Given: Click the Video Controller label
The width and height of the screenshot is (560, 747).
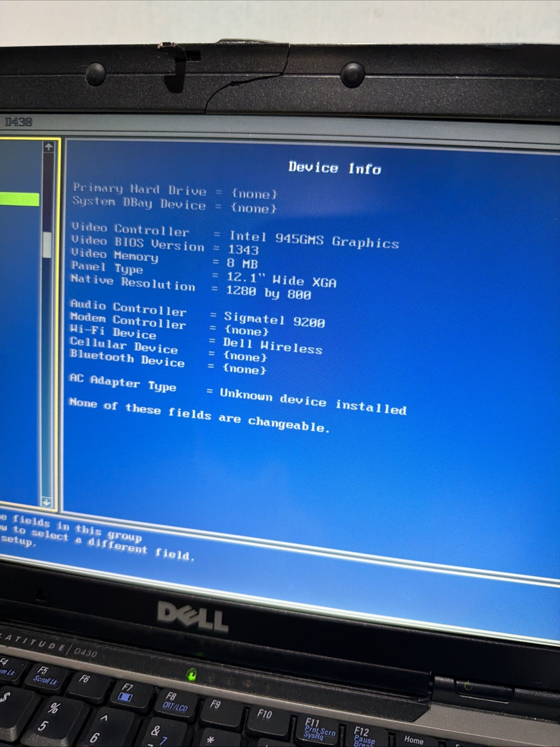Looking at the screenshot, I should pos(130,229).
